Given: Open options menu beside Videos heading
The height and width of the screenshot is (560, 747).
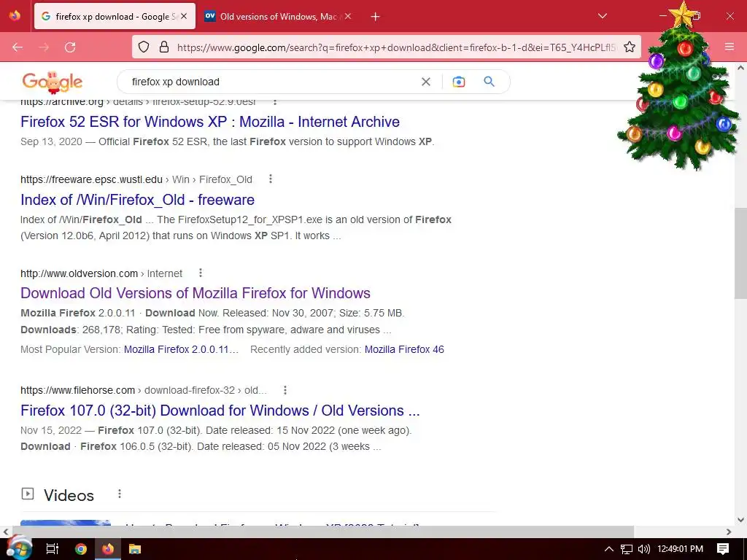Looking at the screenshot, I should [120, 494].
